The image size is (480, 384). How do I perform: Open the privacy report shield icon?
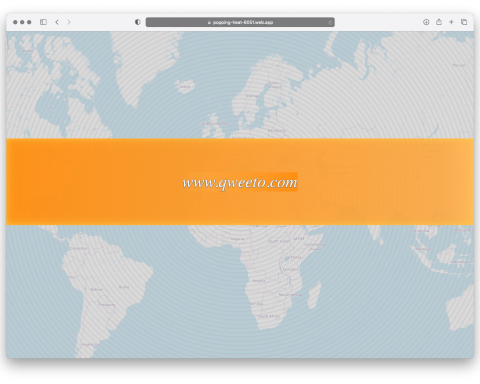point(138,22)
